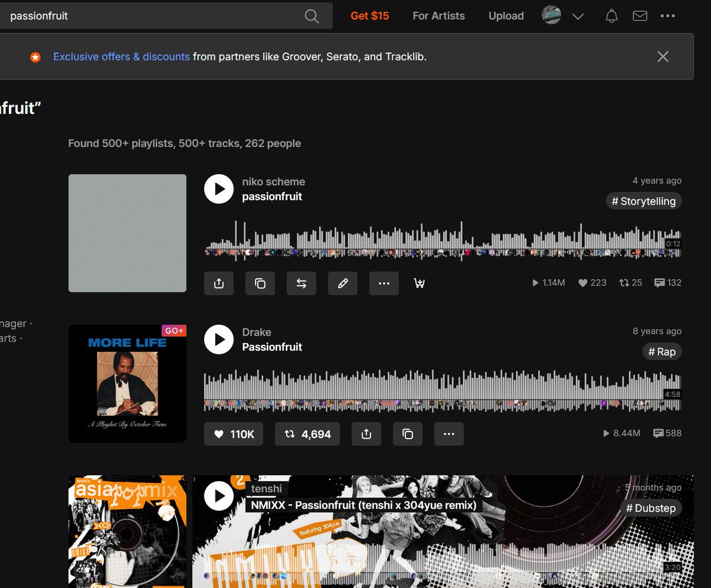
Task: Seek in Drake Passionfruit waveform
Action: tap(443, 390)
